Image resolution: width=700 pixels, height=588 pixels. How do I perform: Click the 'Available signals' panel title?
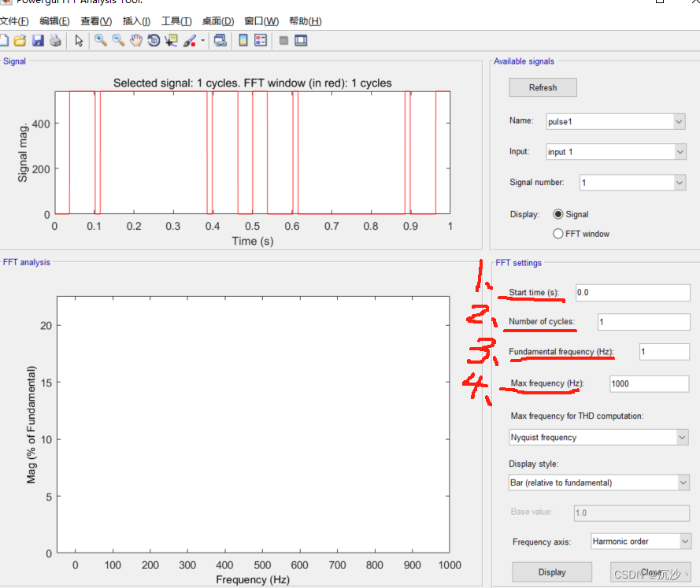(524, 61)
